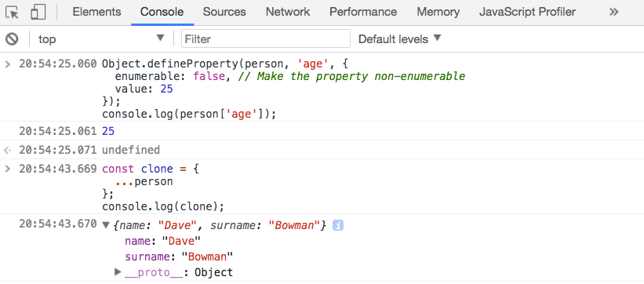The width and height of the screenshot is (644, 284).
Task: Open the top execution context dropdown
Action: pos(100,39)
